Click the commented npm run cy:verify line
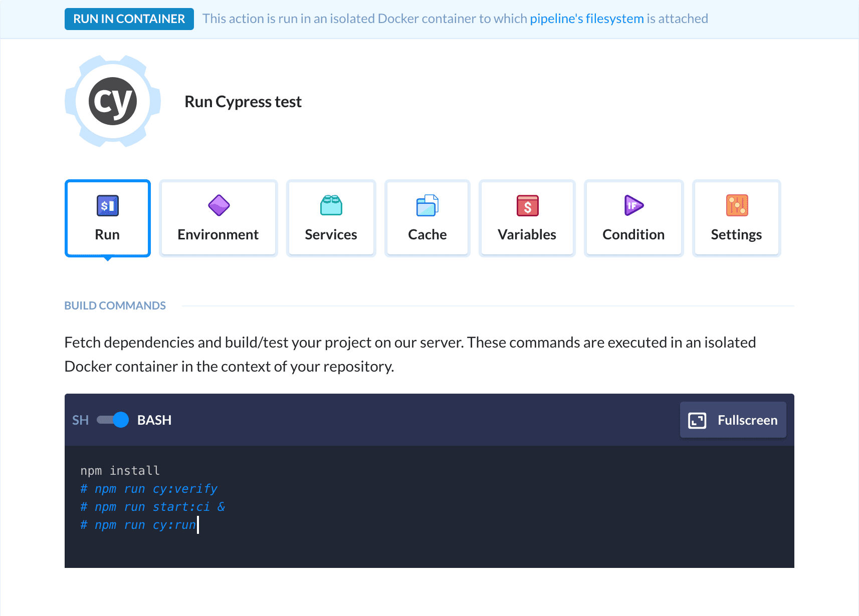The width and height of the screenshot is (859, 616). click(149, 489)
